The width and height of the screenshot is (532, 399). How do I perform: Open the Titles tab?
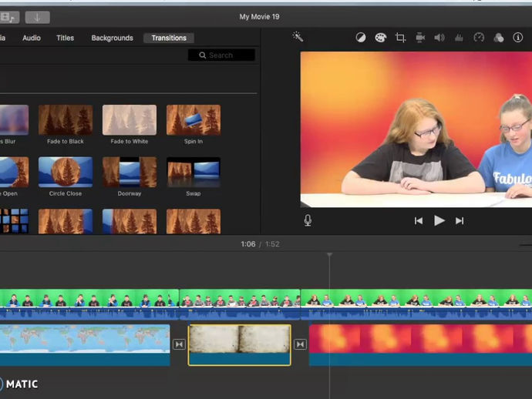click(x=65, y=38)
